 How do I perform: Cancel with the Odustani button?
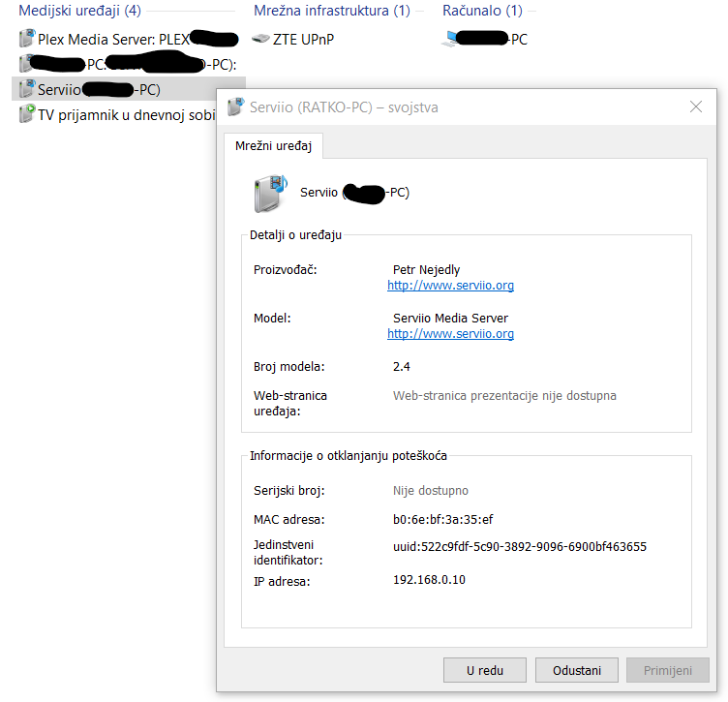(x=577, y=670)
